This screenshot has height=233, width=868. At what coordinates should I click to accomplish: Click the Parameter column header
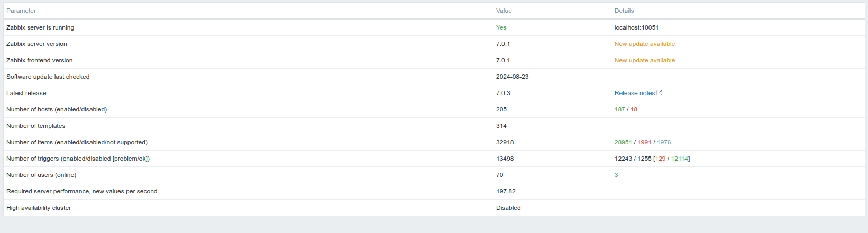pyautogui.click(x=21, y=11)
